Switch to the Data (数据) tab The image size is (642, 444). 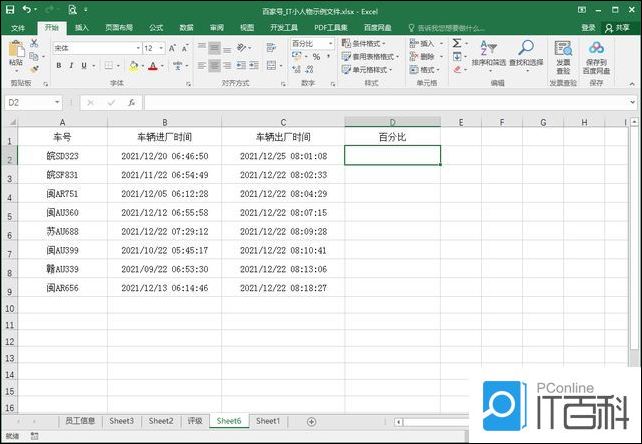[186, 27]
